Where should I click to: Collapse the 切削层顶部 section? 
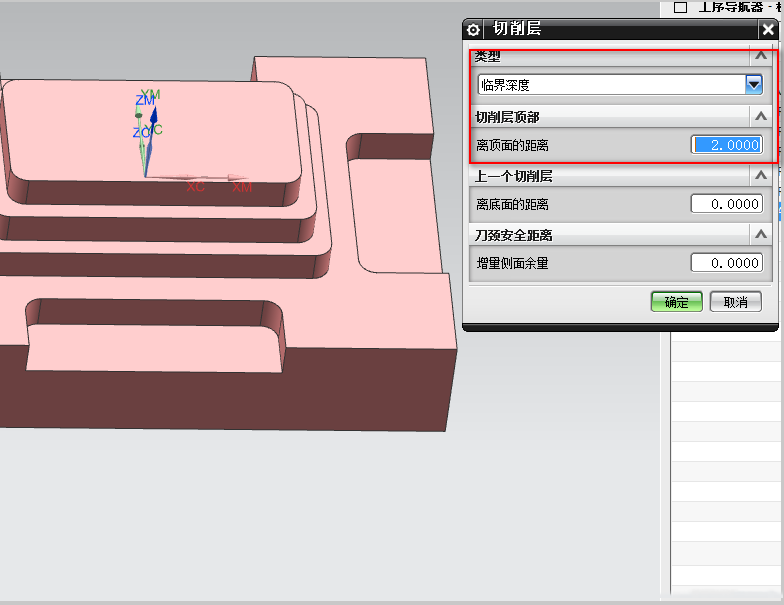coord(761,116)
